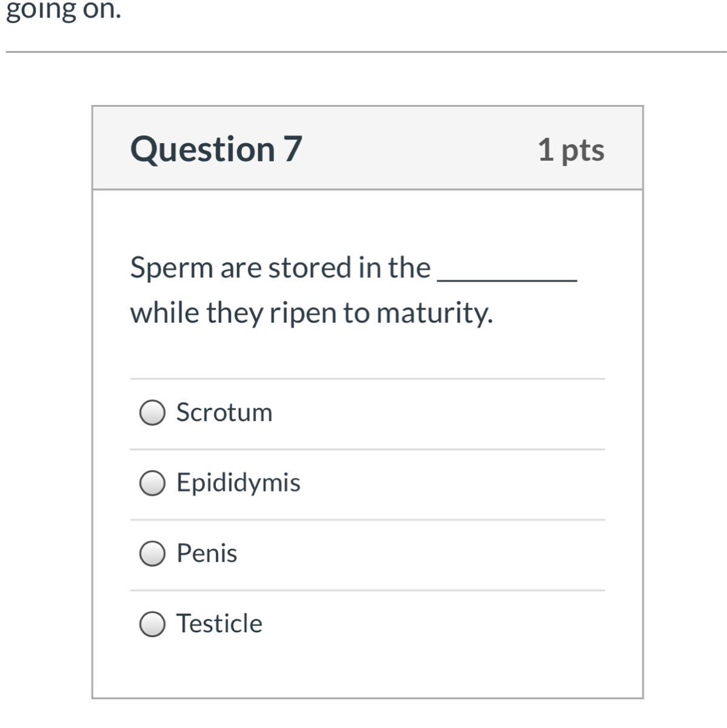Viewport: 727px width, 728px height.
Task: Mark the Testicle radio button
Action: [152, 624]
